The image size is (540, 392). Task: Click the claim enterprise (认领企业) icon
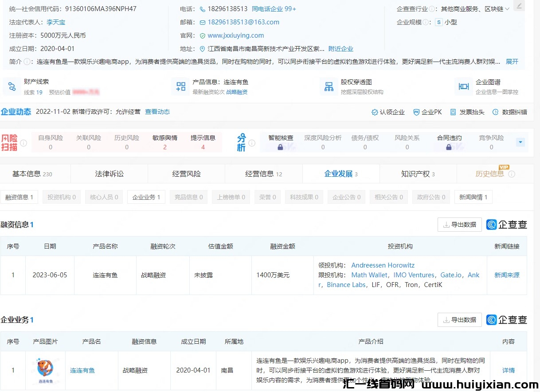375,113
